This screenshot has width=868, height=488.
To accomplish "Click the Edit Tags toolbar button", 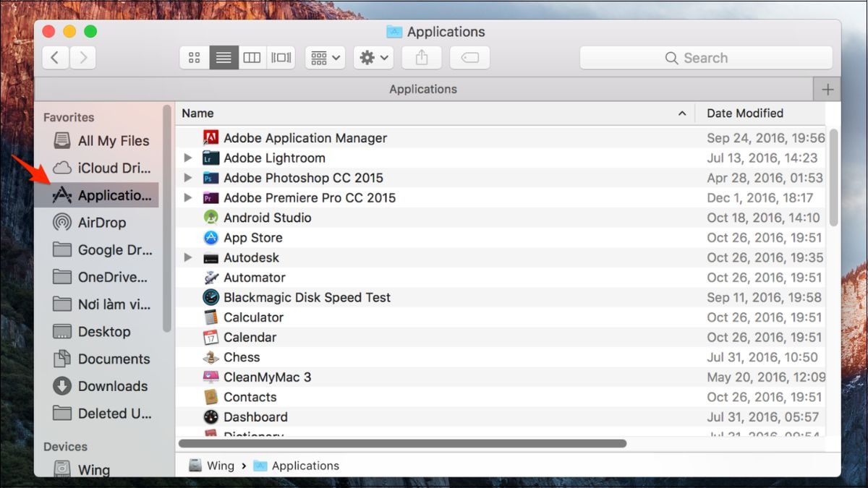I will pos(469,58).
